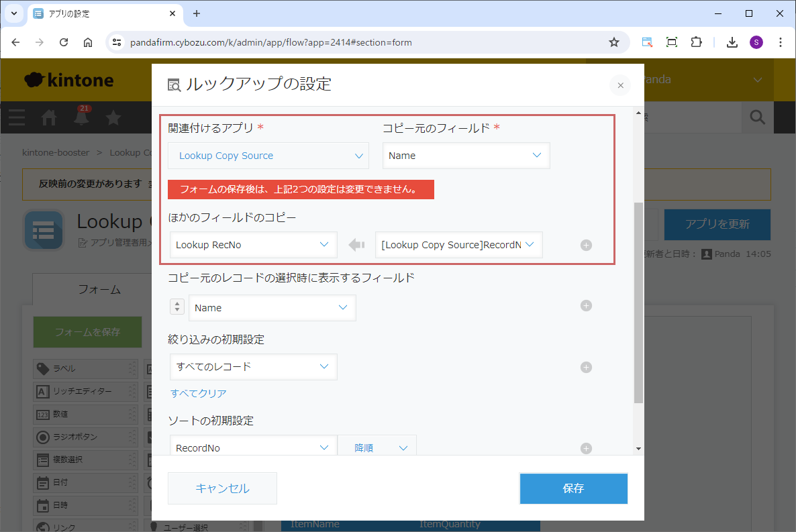Add another field copy mapping row
Viewport: 796px width, 532px height.
[x=586, y=246]
